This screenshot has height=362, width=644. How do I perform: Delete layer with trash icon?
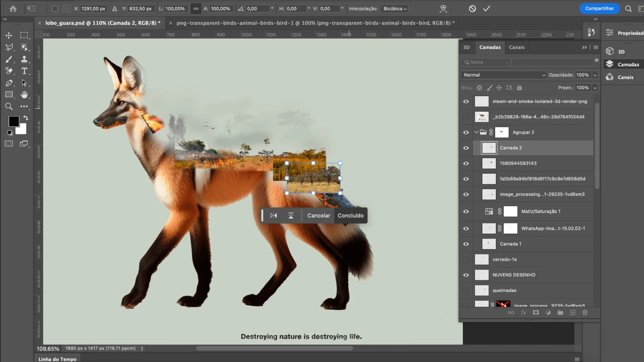point(585,312)
